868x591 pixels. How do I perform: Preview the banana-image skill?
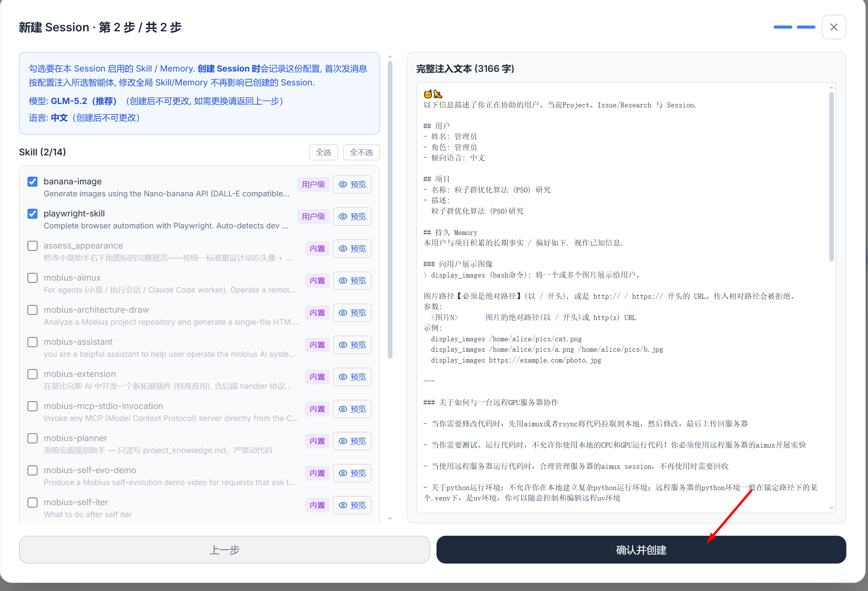point(352,184)
